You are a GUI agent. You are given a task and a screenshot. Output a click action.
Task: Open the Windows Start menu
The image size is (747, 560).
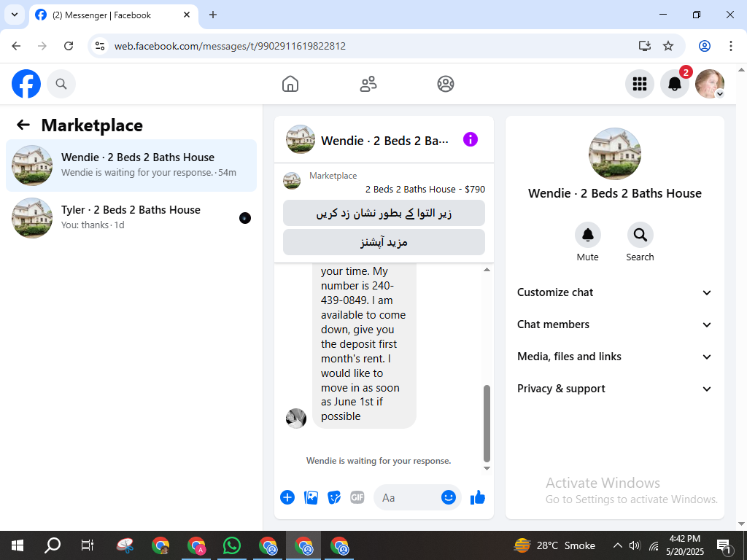18,545
